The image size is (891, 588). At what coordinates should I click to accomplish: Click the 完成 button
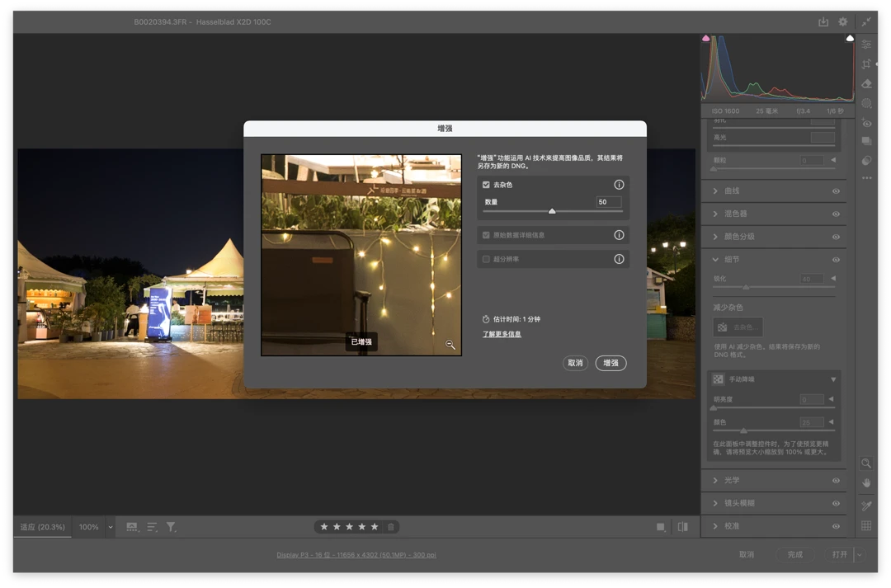tap(795, 554)
